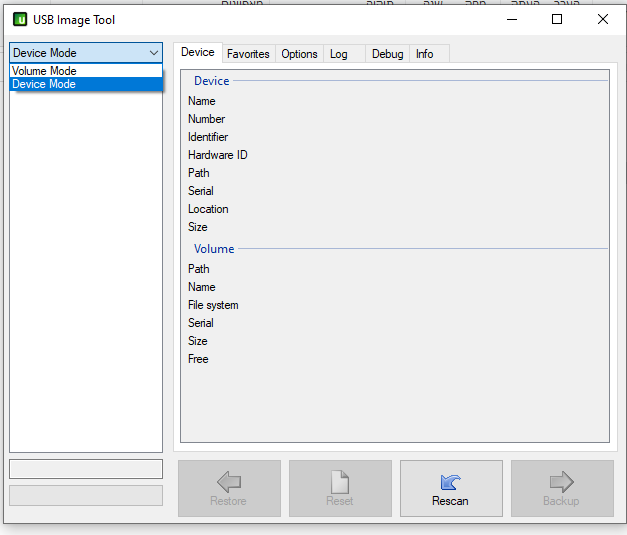
Task: Open the Favorites tab
Action: coord(248,54)
